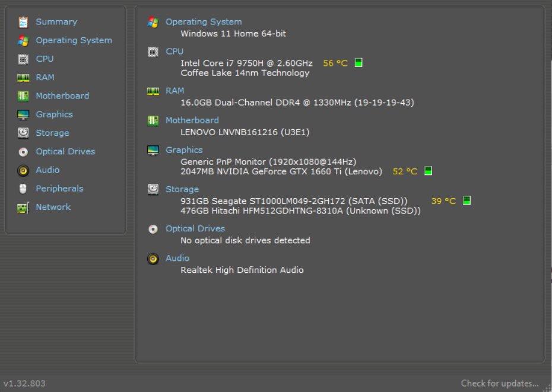Click No optical disk drives detected text
Screen dimensions: 552x392
245,241
